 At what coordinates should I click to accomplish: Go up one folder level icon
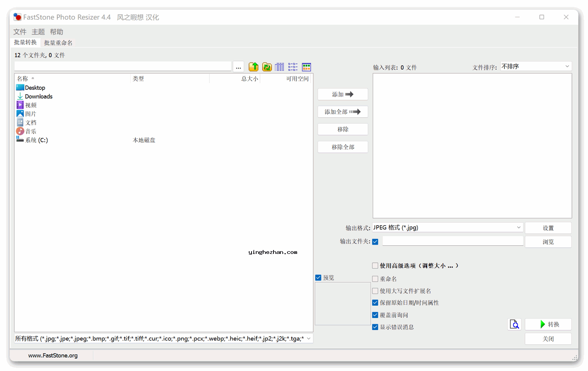253,67
